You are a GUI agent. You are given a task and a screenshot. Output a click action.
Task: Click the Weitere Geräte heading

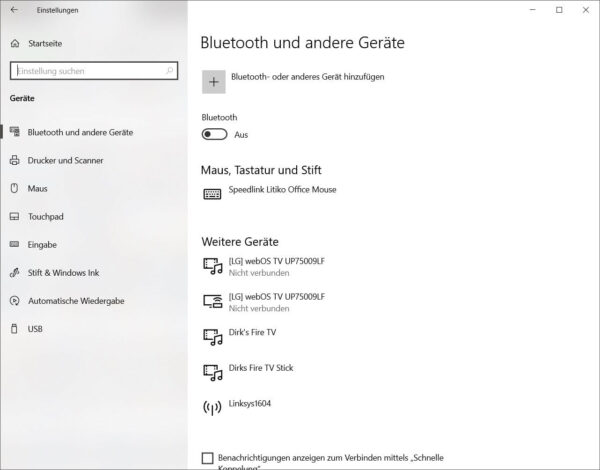tap(240, 242)
